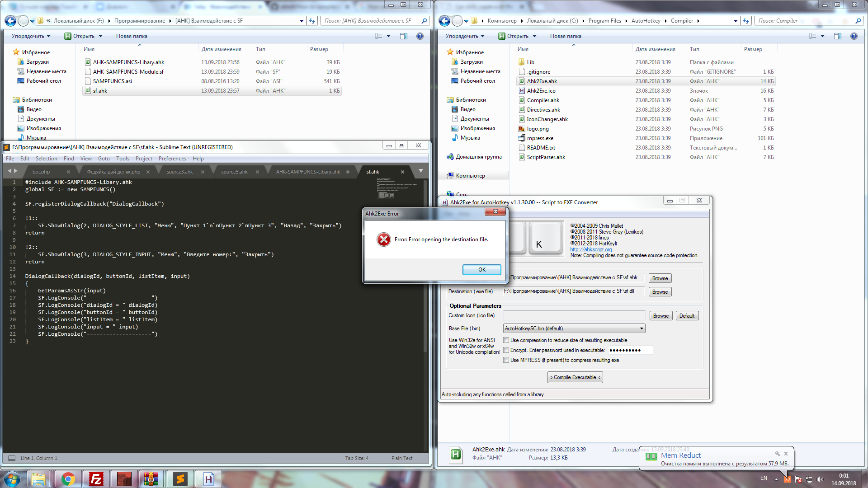Click the back arrow in left Explorer window
The image size is (868, 488).
10,21
